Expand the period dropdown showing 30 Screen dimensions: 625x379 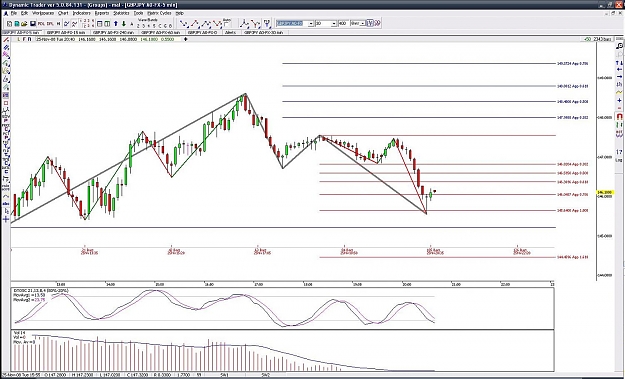click(x=334, y=24)
